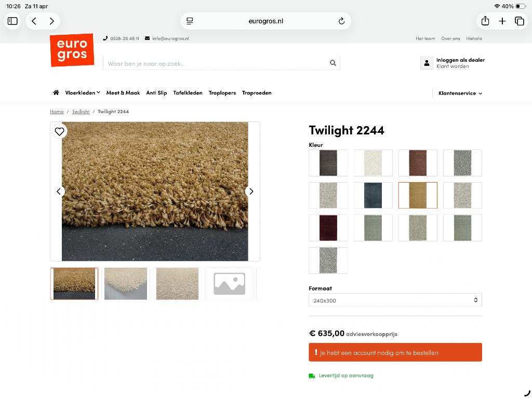Open the Anti Slip menu item
The image size is (532, 398).
(x=156, y=92)
